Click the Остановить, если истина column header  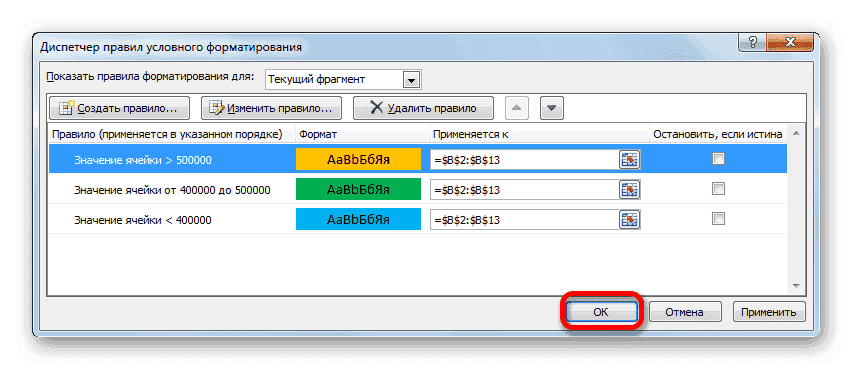[x=718, y=134]
